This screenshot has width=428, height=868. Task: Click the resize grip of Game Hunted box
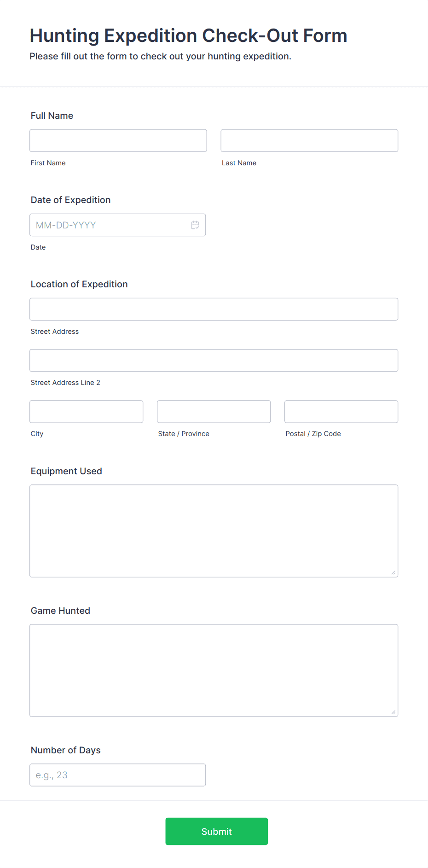pos(393,712)
